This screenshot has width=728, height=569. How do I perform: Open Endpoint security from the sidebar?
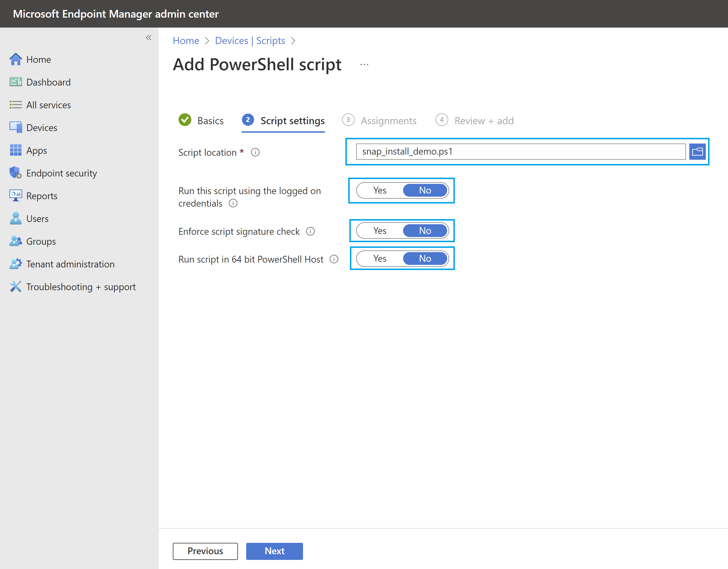coord(61,173)
